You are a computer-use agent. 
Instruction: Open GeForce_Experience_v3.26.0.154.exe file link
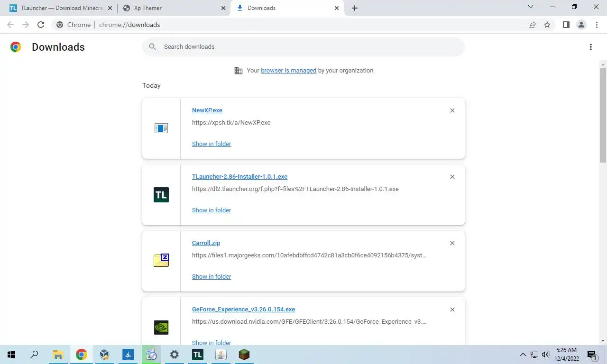click(x=243, y=309)
